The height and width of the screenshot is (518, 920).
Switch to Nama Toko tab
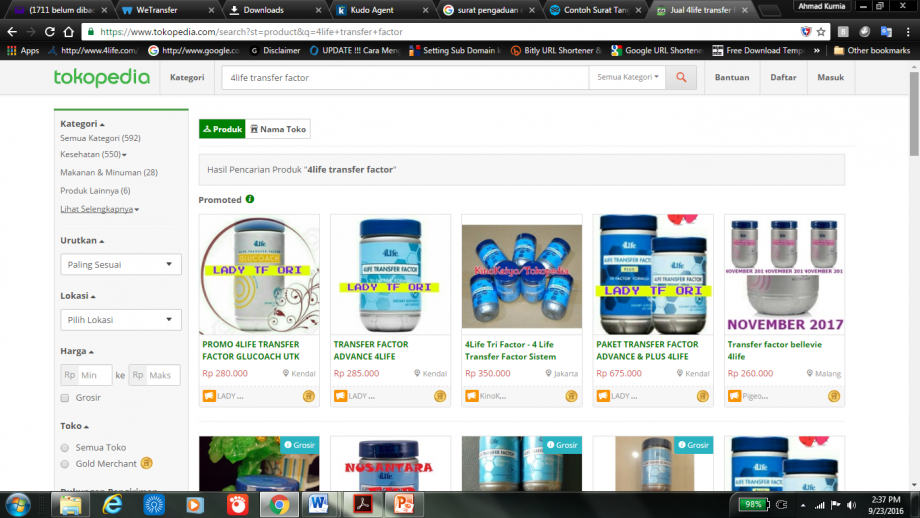tap(278, 129)
